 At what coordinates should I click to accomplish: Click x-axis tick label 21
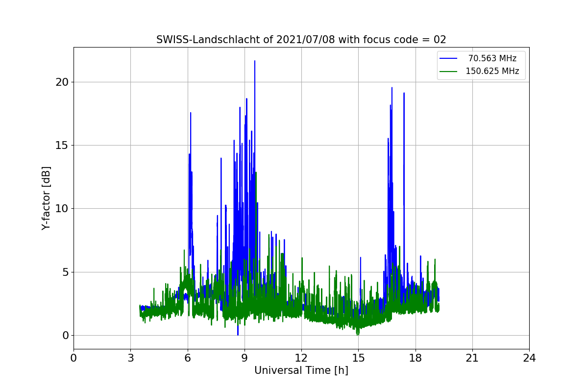coord(472,358)
